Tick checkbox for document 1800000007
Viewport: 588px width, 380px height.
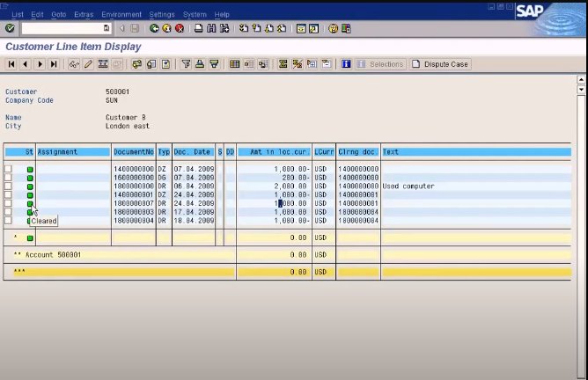click(x=8, y=203)
